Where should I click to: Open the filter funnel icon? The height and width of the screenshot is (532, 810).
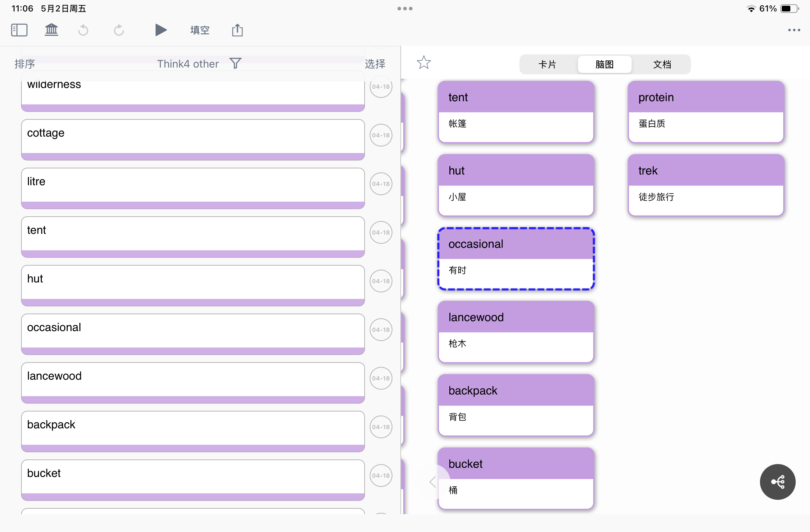click(x=236, y=63)
